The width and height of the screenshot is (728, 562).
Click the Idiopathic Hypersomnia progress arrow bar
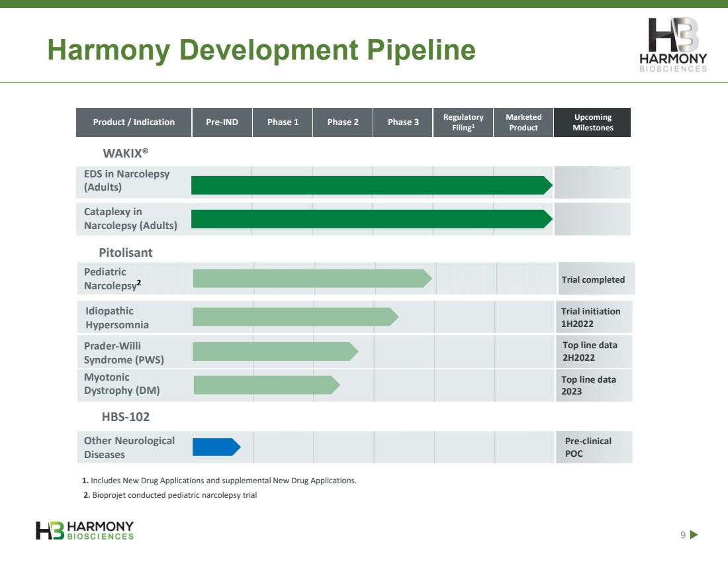click(296, 317)
